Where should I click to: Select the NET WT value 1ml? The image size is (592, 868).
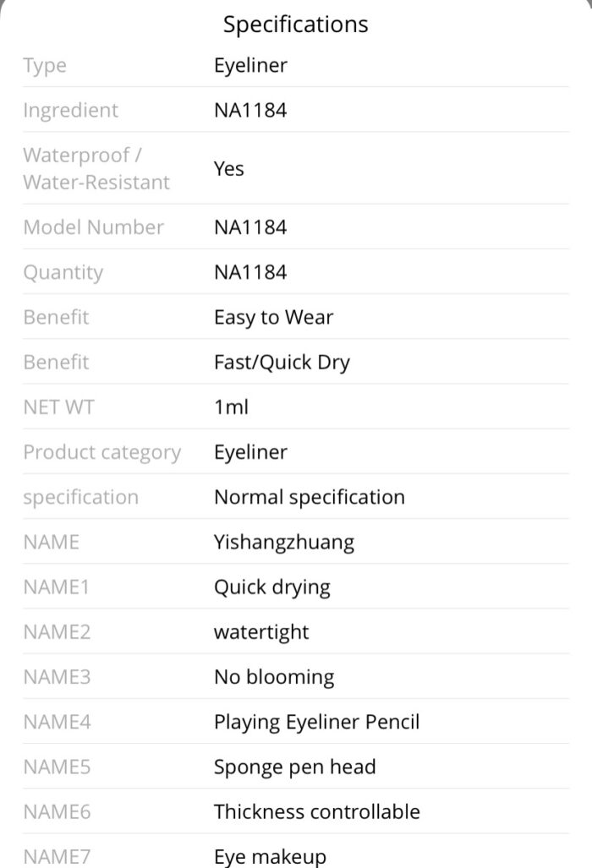(x=231, y=407)
